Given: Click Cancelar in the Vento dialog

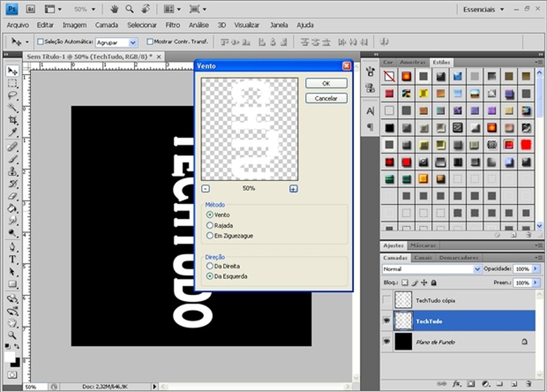Looking at the screenshot, I should pos(326,98).
